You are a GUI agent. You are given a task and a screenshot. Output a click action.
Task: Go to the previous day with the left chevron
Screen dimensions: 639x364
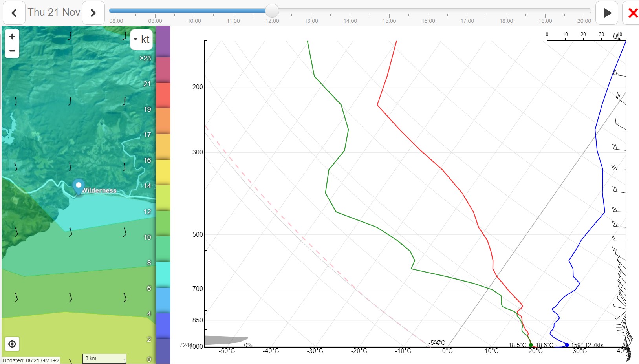pos(14,13)
